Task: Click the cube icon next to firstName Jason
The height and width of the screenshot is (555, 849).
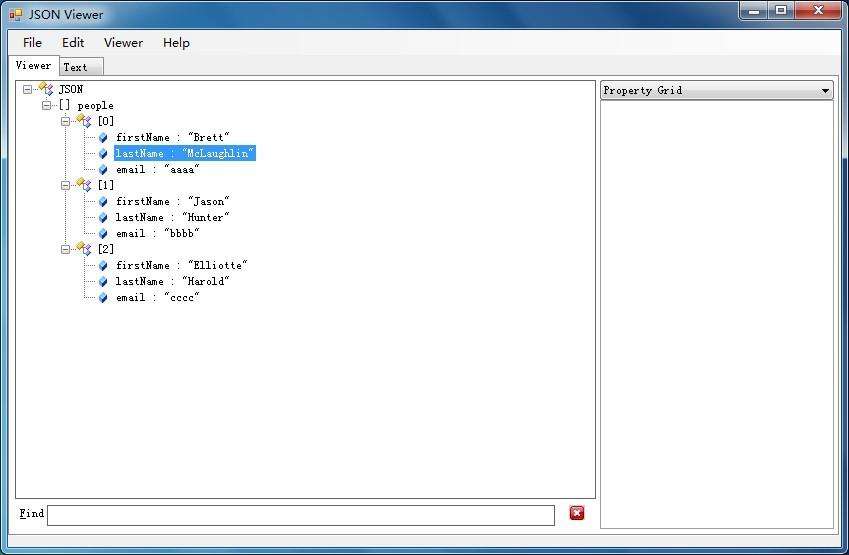Action: pyautogui.click(x=103, y=201)
